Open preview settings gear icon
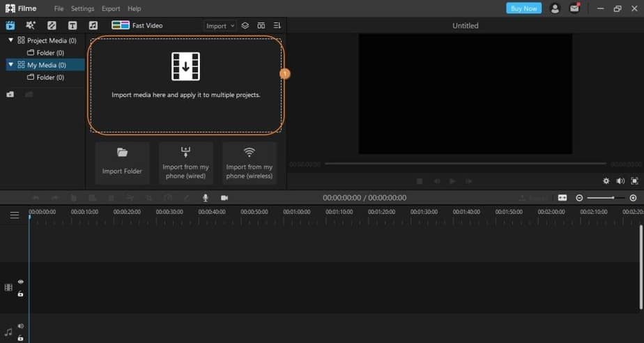Screen dimensions: 644x343 [606, 181]
